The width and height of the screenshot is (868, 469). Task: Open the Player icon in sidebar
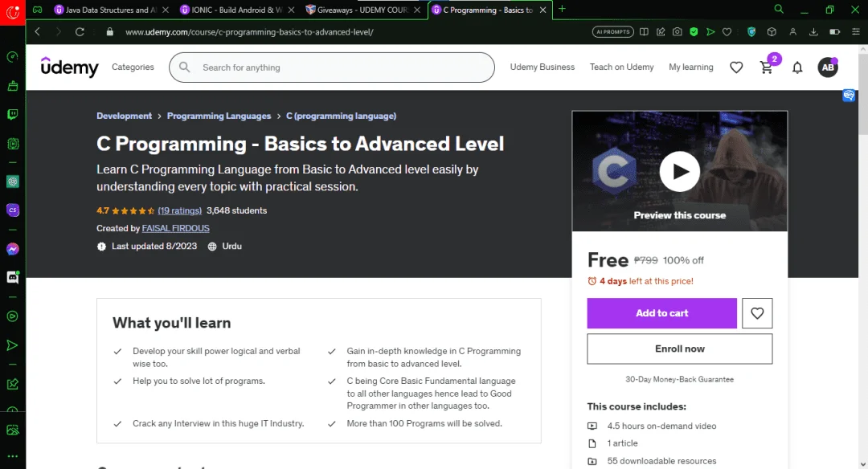[12, 316]
